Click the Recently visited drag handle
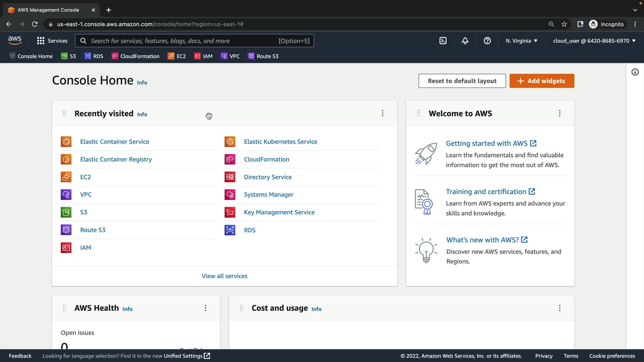 coord(64,113)
